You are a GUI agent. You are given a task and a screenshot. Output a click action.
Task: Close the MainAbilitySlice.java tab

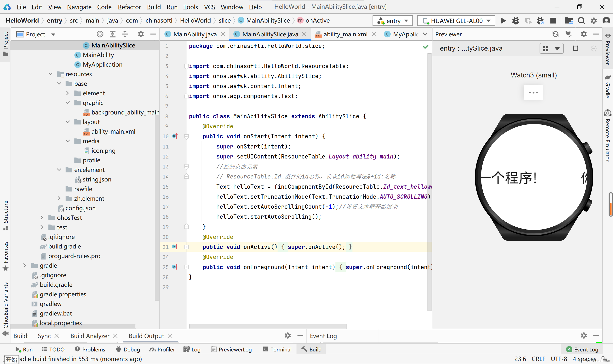coord(304,34)
